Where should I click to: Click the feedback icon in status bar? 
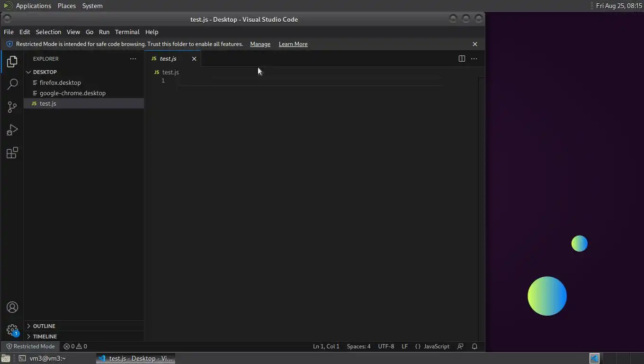point(460,346)
